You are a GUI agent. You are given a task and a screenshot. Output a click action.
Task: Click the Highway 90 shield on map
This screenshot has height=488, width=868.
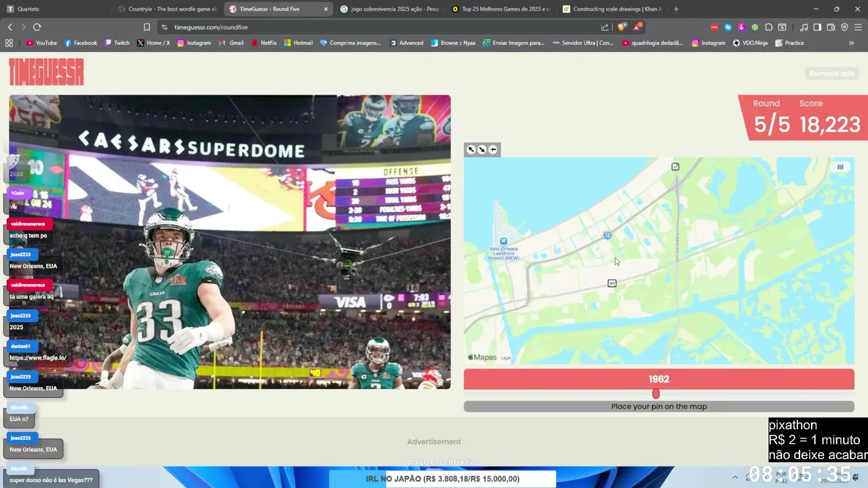612,283
